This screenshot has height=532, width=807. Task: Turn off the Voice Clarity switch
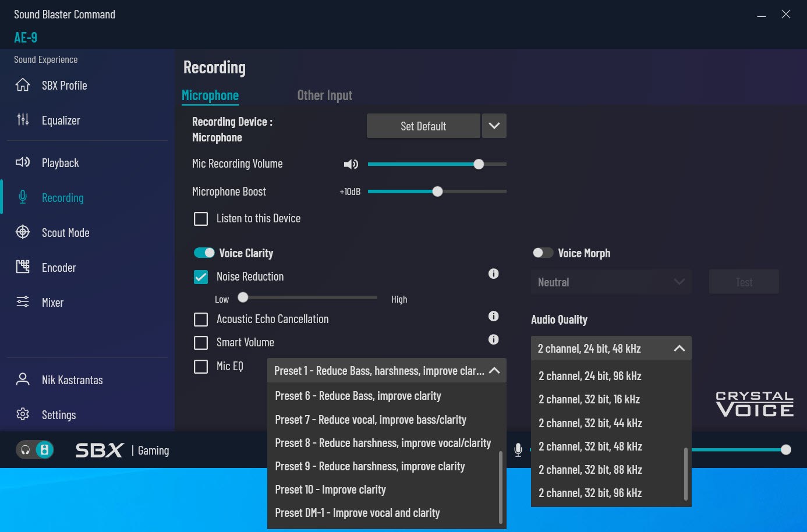204,253
